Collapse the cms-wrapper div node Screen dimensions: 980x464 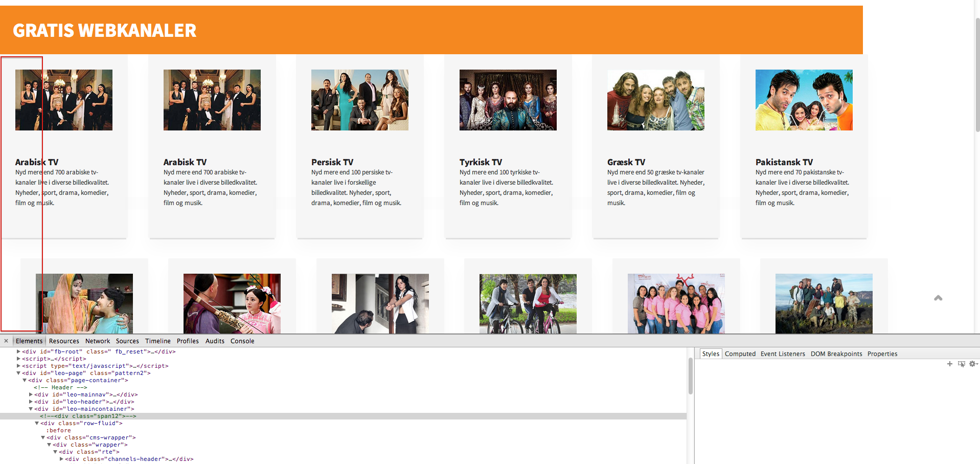[x=43, y=437]
